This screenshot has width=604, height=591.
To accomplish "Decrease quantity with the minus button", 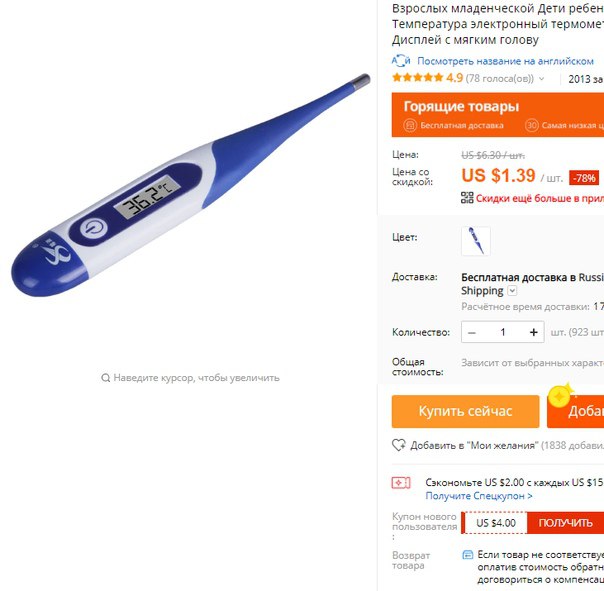I will [472, 332].
